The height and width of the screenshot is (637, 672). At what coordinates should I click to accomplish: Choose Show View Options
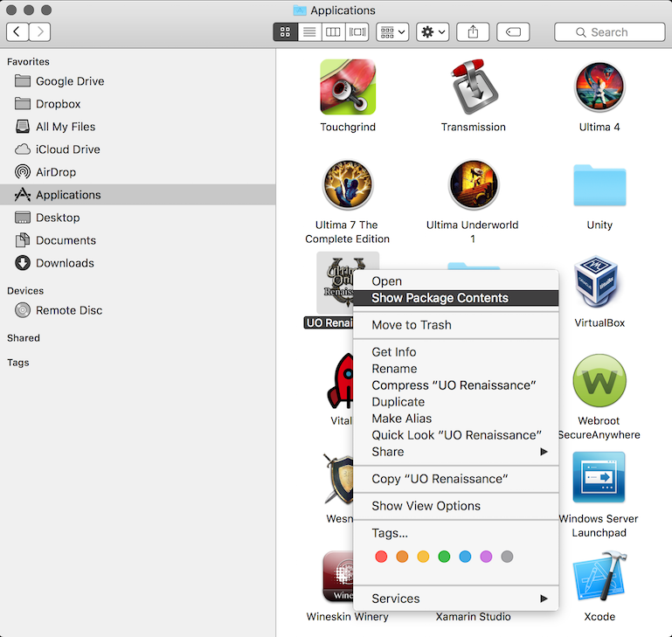point(455,506)
